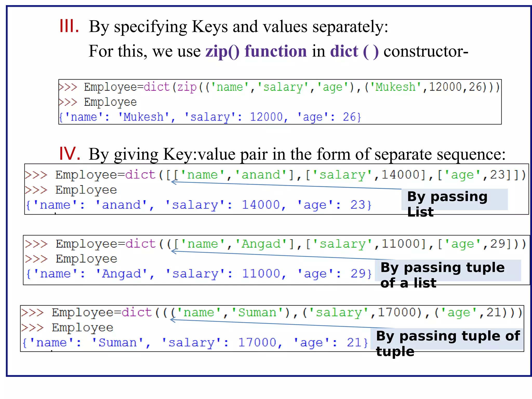The image size is (532, 399).
Task: Click the 'By passing tuple of a list' label
Action: click(x=442, y=275)
